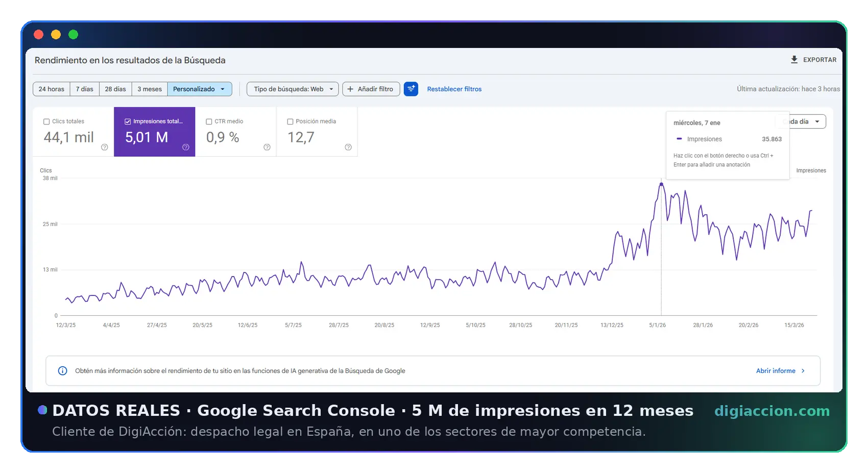Click the yellow minimize window dot
868x473 pixels.
coord(56,34)
